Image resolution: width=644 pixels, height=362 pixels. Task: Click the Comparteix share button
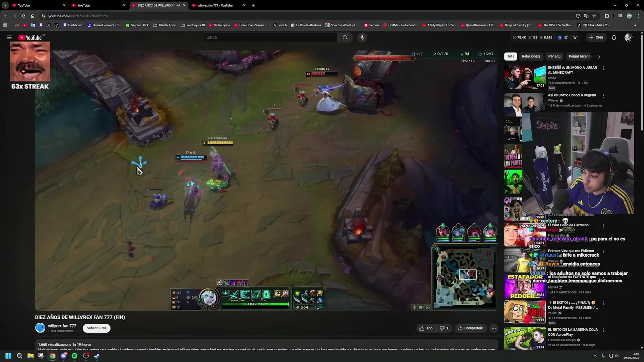pyautogui.click(x=470, y=328)
